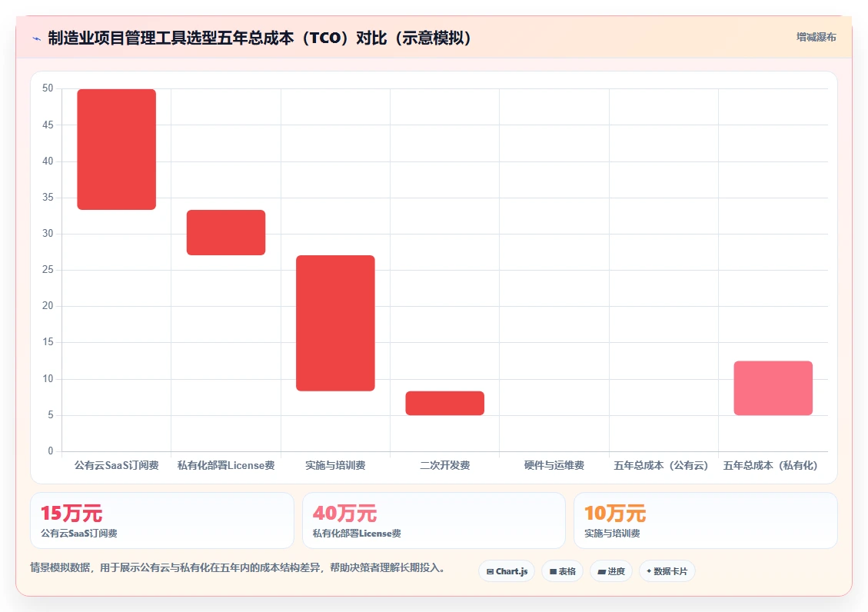Click the 数据卡片 tag chip

(667, 571)
